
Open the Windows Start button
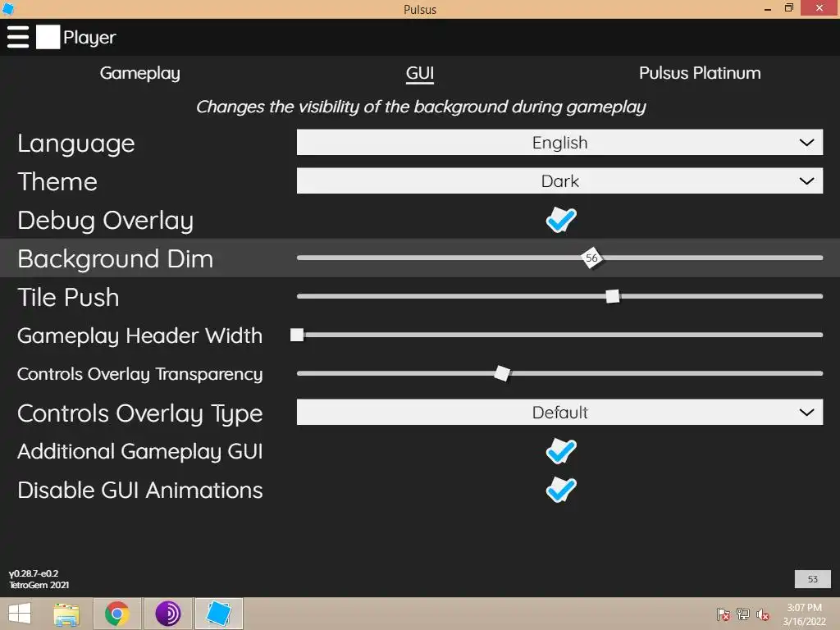pyautogui.click(x=20, y=614)
